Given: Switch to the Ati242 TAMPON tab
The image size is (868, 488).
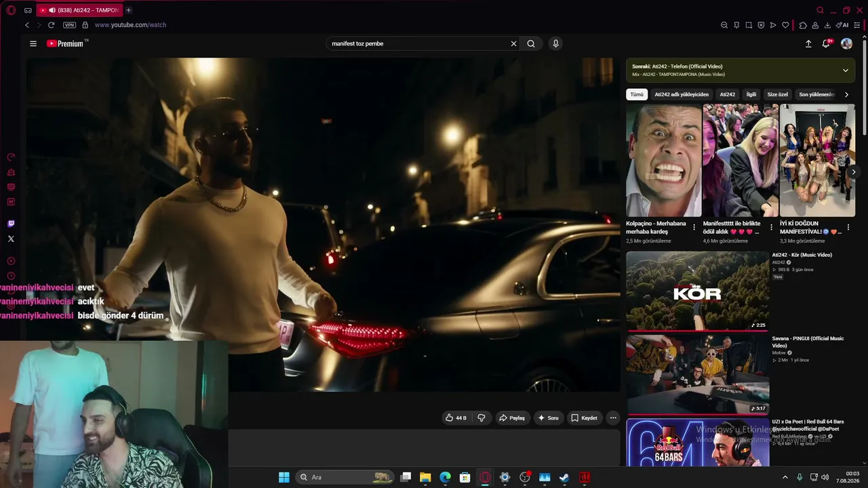Looking at the screenshot, I should (x=79, y=10).
